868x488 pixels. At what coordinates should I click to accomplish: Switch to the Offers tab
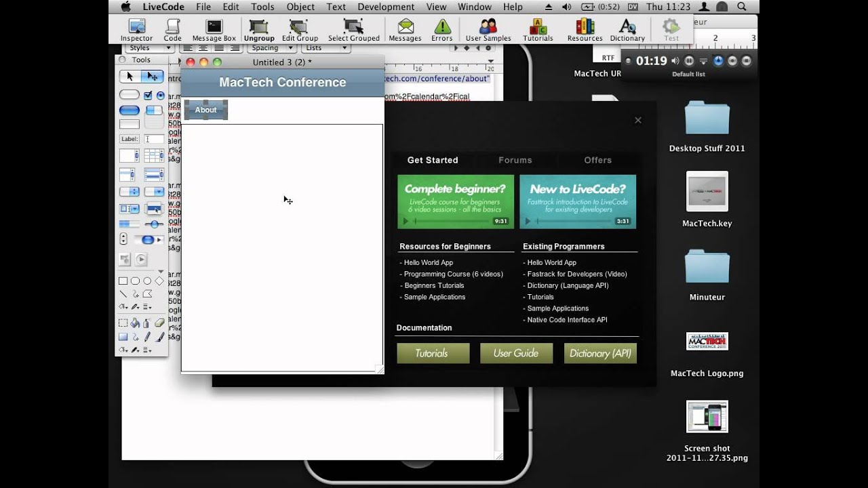[598, 160]
